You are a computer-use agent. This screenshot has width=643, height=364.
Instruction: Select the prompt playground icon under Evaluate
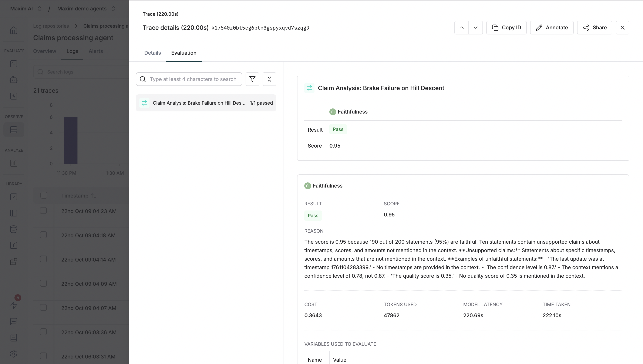coord(14,64)
